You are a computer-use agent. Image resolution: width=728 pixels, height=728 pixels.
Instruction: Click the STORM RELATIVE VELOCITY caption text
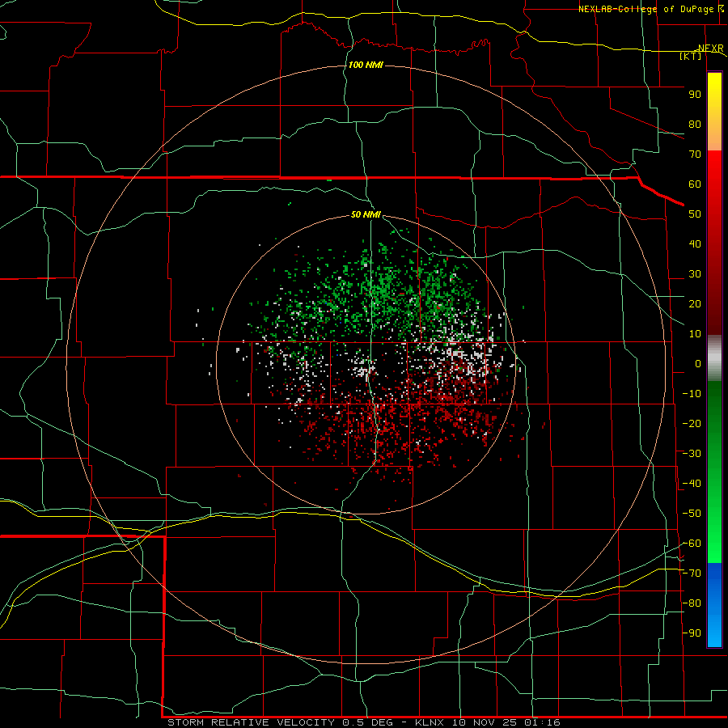[x=251, y=722]
